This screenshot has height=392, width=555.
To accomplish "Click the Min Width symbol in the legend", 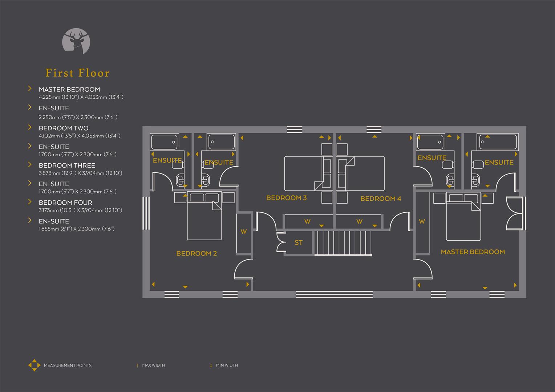I will tap(211, 365).
